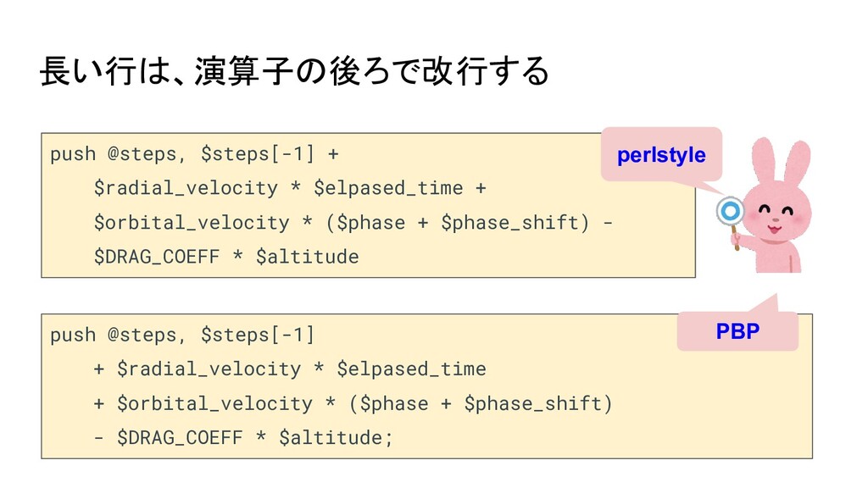Viewport: 868px width, 488px height.
Task: Click 'push @steps, $steps[-1]' in bottom block
Action: pyautogui.click(x=182, y=335)
